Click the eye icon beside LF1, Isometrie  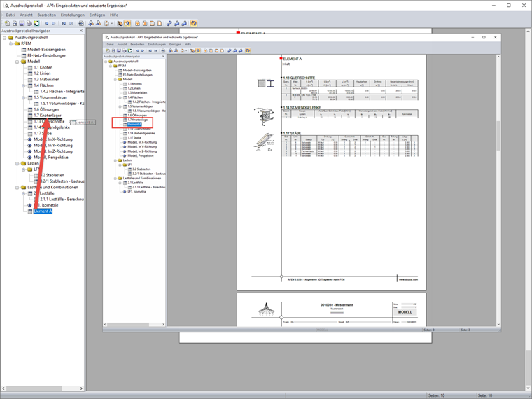pyautogui.click(x=29, y=205)
